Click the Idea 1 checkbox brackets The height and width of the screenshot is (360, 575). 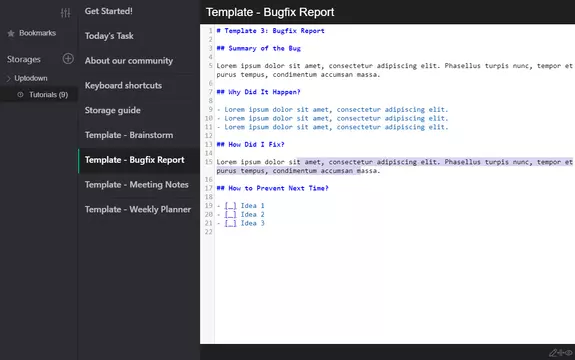pos(230,206)
